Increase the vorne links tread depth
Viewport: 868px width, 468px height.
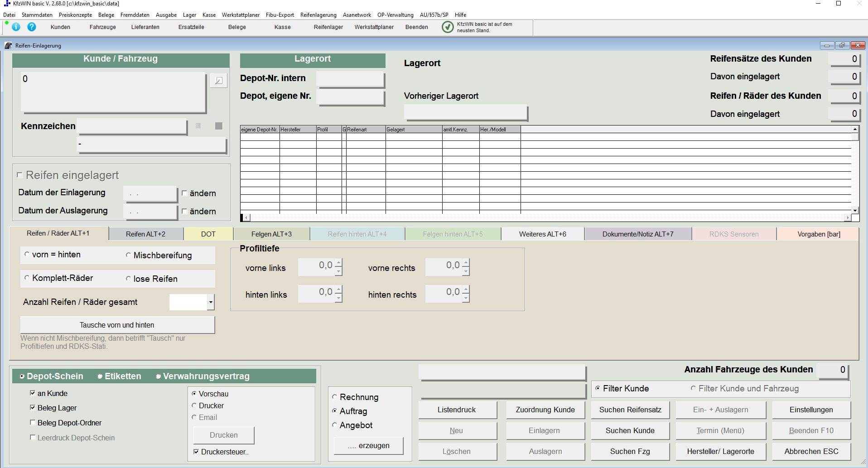point(338,262)
